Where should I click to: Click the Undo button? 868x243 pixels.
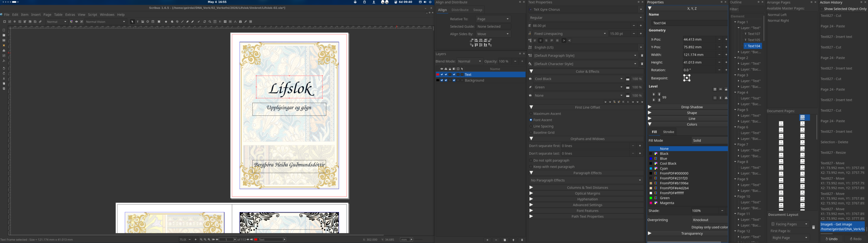pyautogui.click(x=832, y=239)
